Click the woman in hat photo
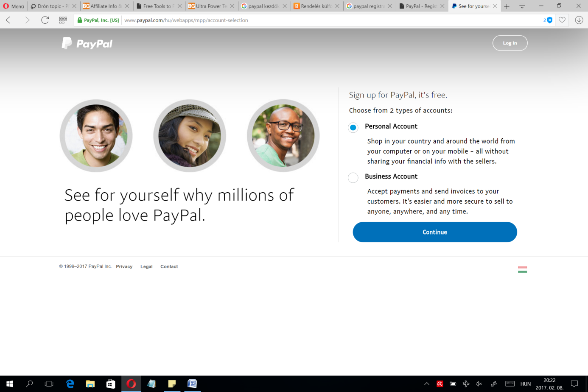Image resolution: width=588 pixels, height=392 pixels. coord(190,136)
